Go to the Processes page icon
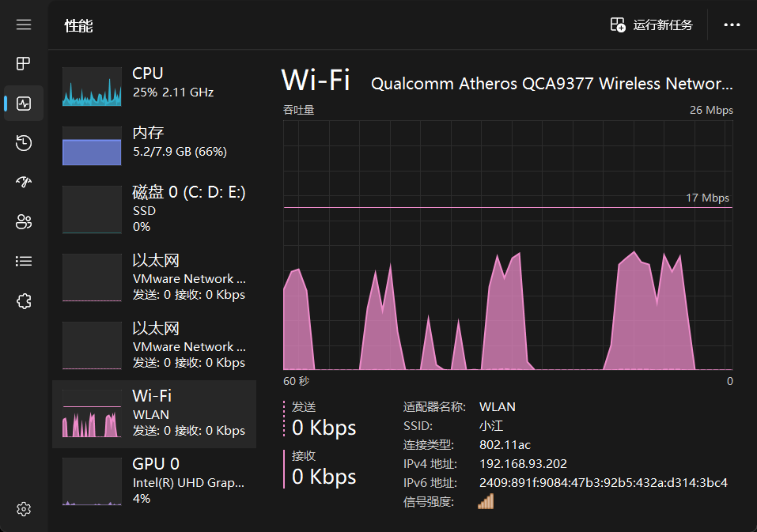Viewport: 757px width, 532px height. [24, 63]
